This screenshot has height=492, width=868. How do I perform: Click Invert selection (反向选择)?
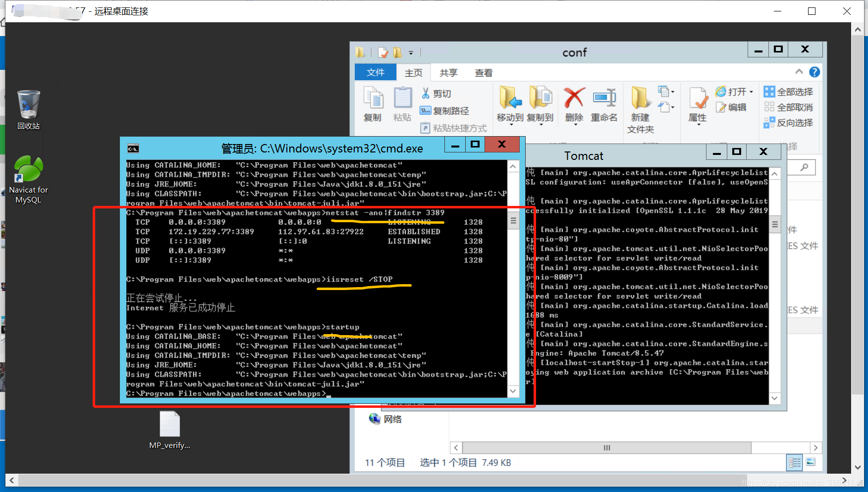tap(788, 122)
